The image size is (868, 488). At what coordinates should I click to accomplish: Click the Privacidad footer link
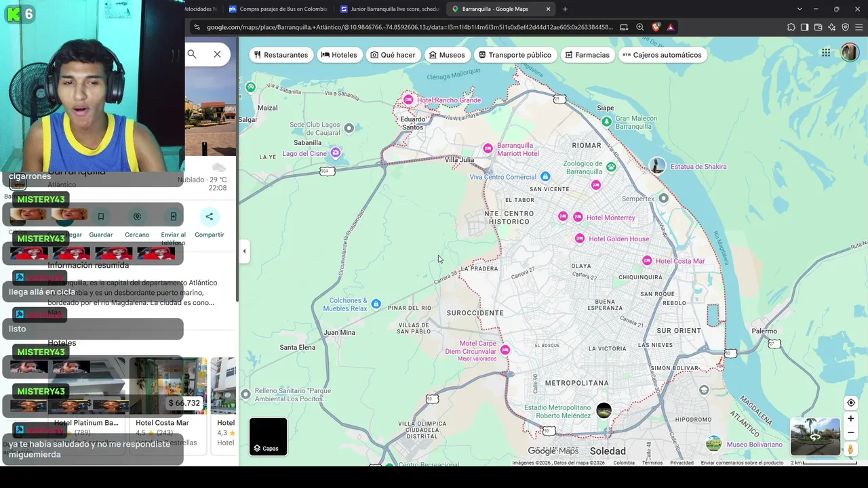(682, 463)
